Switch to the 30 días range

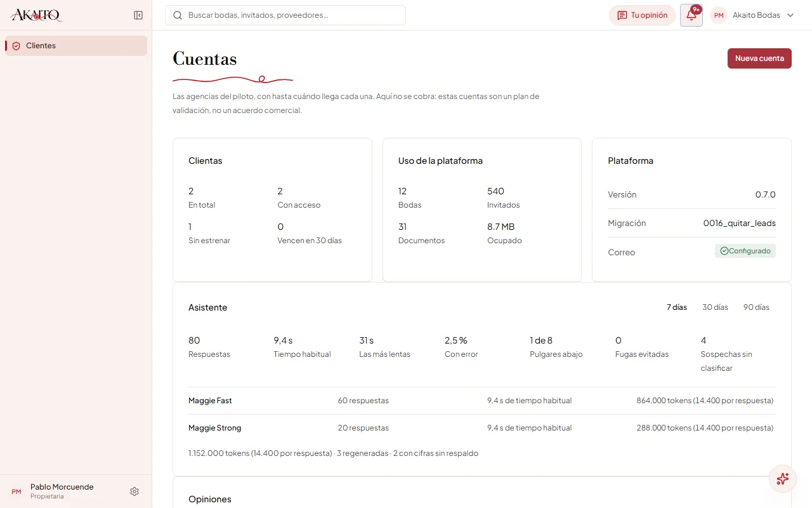click(x=715, y=307)
